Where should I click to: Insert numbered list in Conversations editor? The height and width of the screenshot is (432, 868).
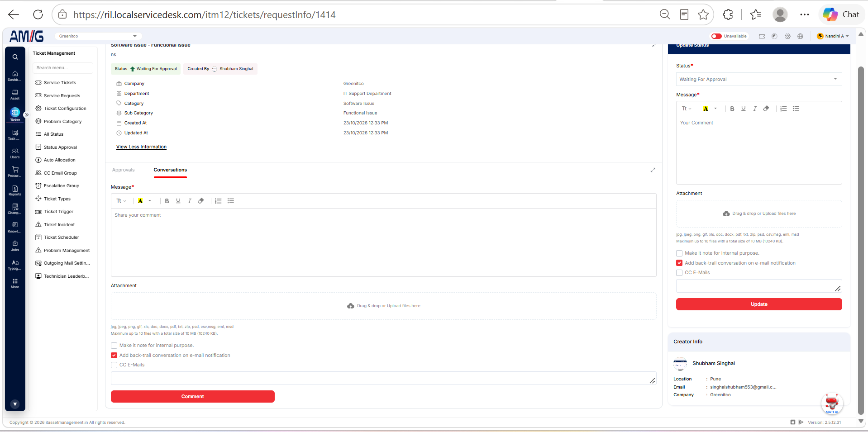218,201
